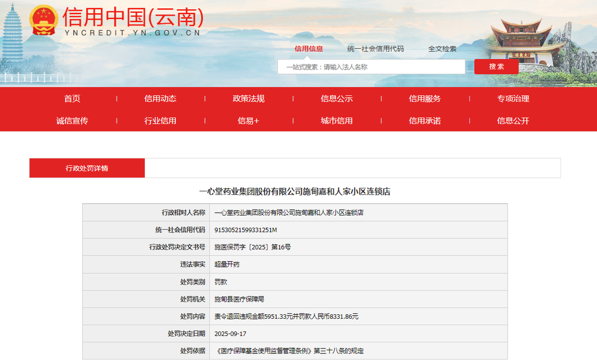Go to 政策法规 section
The image size is (597, 364).
pos(249,98)
